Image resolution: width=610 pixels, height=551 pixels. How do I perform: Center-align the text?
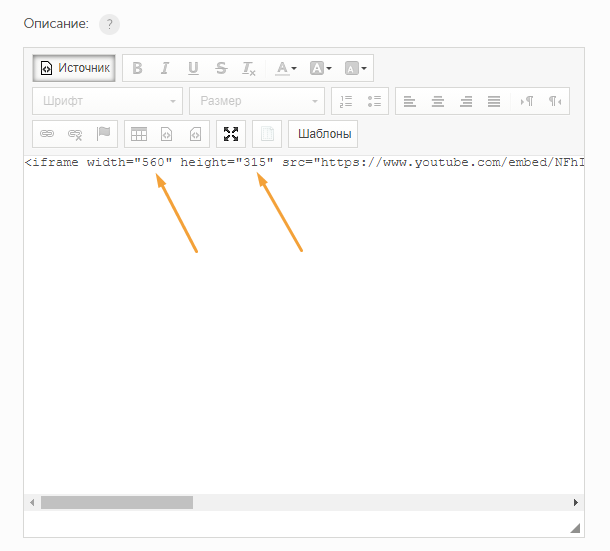[438, 101]
